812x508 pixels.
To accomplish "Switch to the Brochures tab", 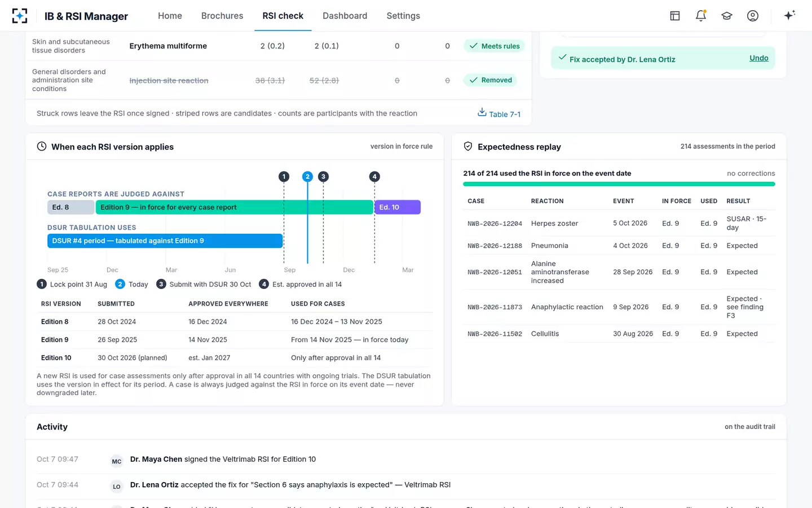I will pos(222,16).
